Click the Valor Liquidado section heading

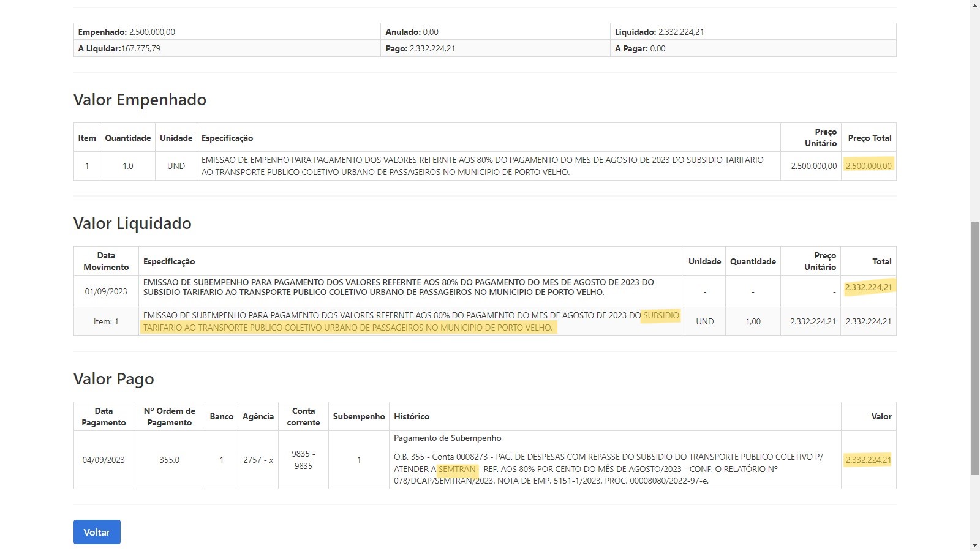point(132,223)
